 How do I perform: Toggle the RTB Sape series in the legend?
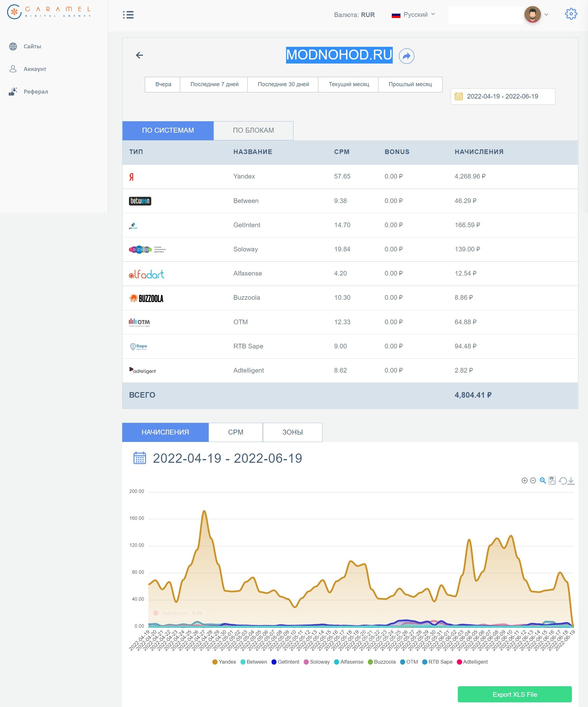437,662
